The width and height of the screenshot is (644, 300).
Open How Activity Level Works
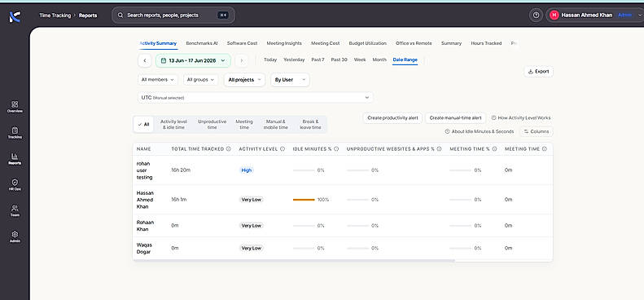tap(521, 118)
